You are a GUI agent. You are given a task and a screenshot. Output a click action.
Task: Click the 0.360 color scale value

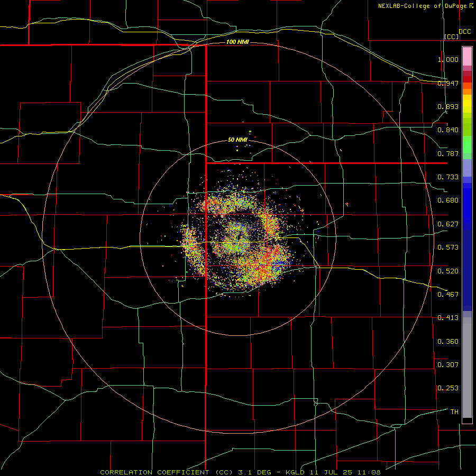coord(448,342)
